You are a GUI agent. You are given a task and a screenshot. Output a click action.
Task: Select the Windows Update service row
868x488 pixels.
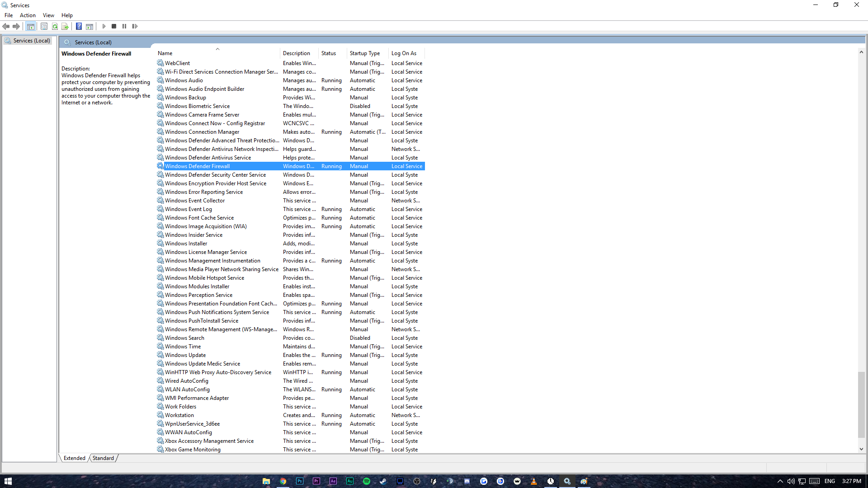(x=185, y=355)
